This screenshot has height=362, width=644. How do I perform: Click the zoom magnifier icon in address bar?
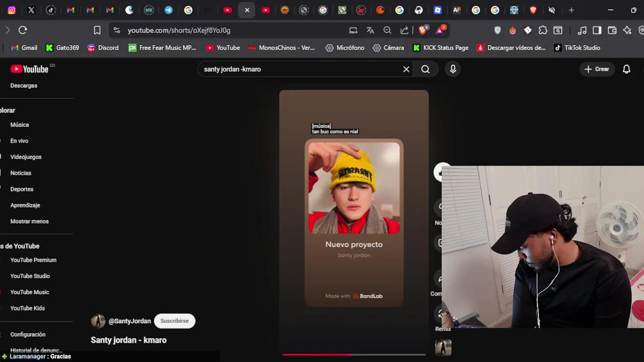(387, 30)
